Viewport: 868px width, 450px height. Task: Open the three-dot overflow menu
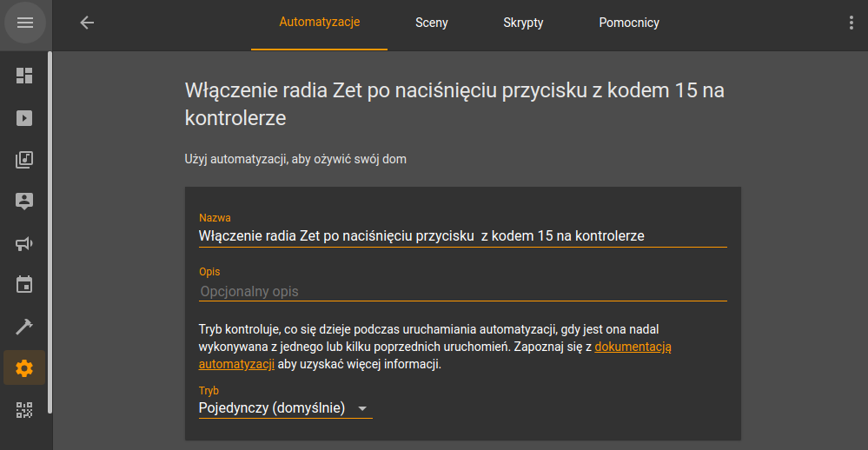851,23
